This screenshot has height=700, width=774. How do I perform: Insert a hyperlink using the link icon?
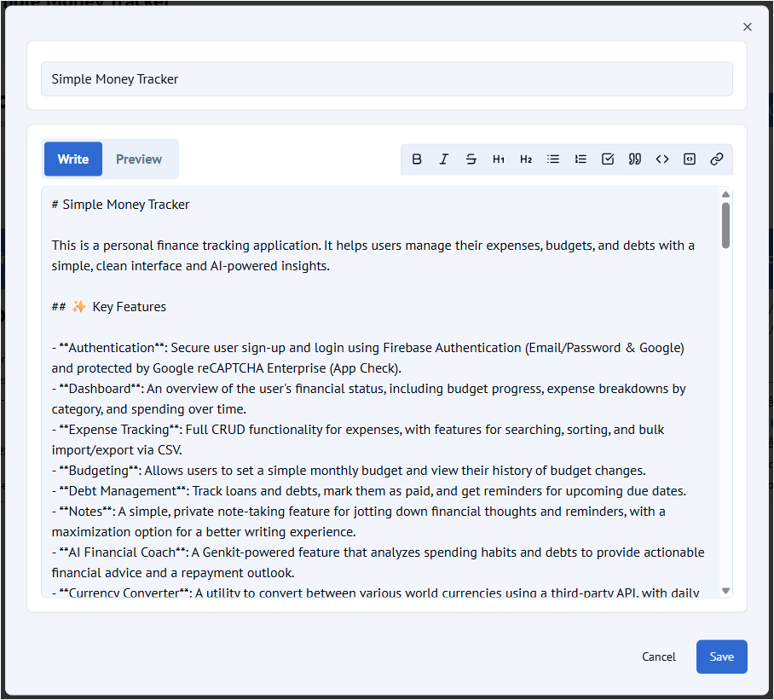pyautogui.click(x=717, y=159)
